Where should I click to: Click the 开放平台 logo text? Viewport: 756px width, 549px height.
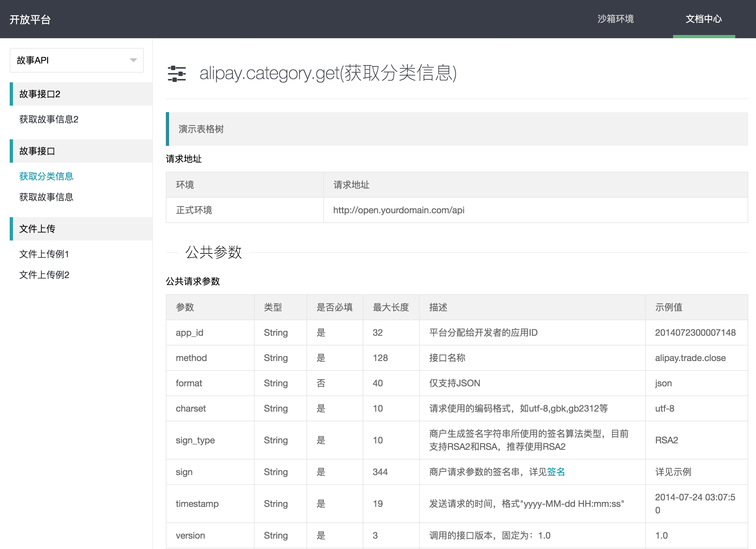click(x=30, y=20)
